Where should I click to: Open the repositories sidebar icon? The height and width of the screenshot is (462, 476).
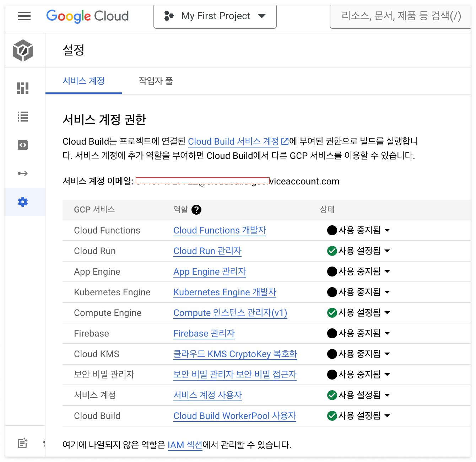point(23,145)
